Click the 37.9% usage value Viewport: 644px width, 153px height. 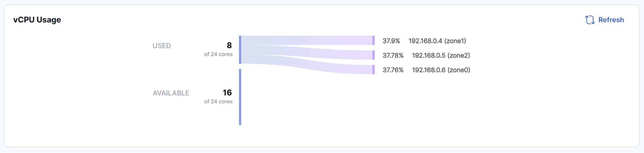click(x=391, y=41)
